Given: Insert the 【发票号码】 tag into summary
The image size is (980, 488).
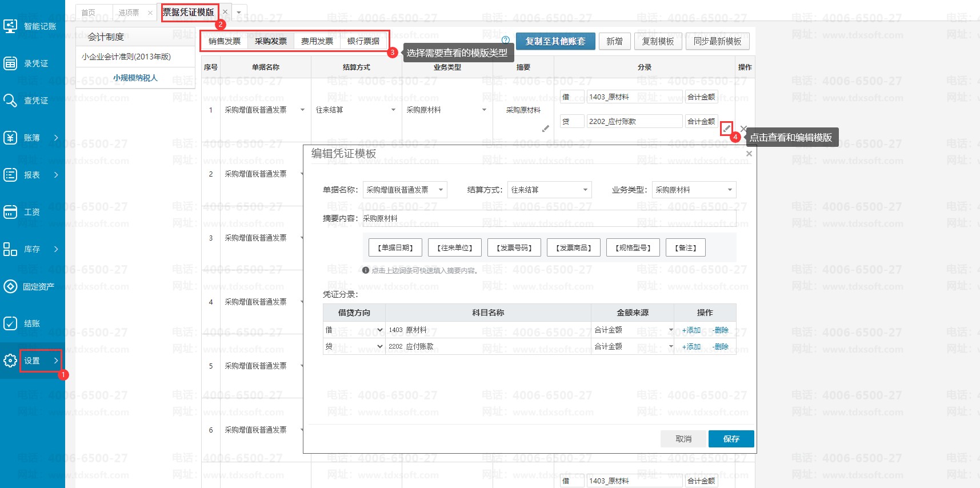Looking at the screenshot, I should 514,247.
